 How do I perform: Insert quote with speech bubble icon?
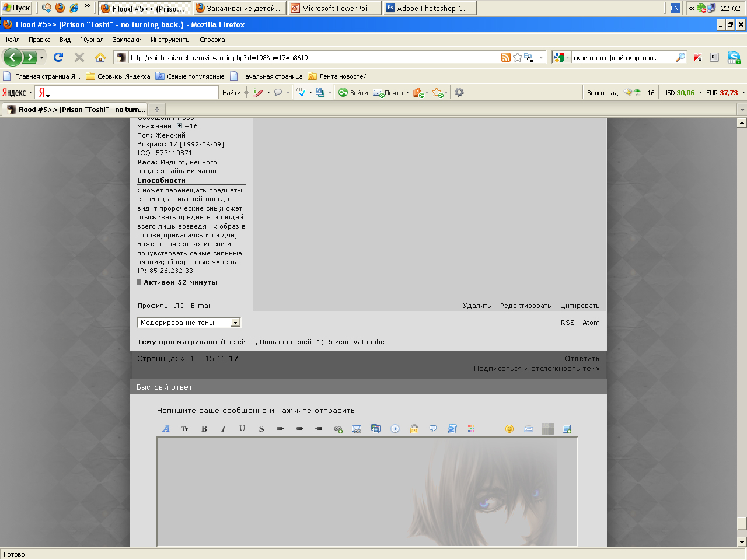point(433,429)
